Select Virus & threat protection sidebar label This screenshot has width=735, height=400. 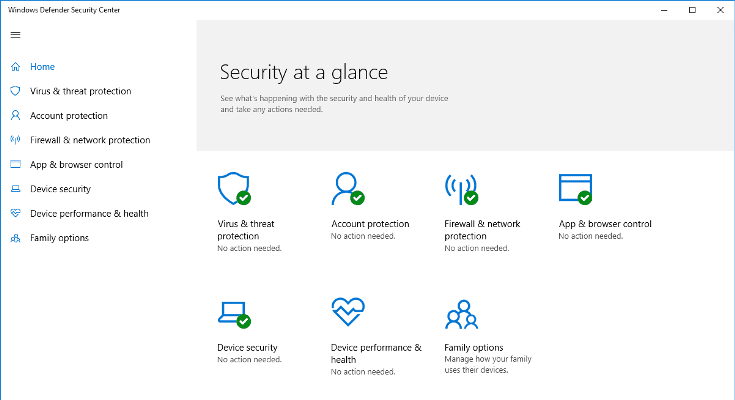click(x=81, y=91)
